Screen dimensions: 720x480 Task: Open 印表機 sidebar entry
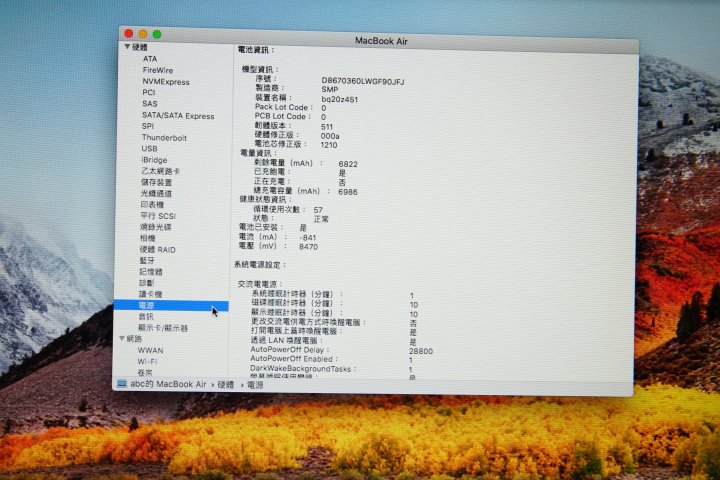(152, 205)
